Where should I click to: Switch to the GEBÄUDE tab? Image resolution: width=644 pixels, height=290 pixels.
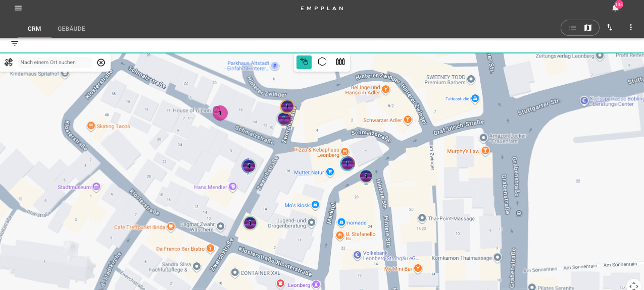coord(71,29)
